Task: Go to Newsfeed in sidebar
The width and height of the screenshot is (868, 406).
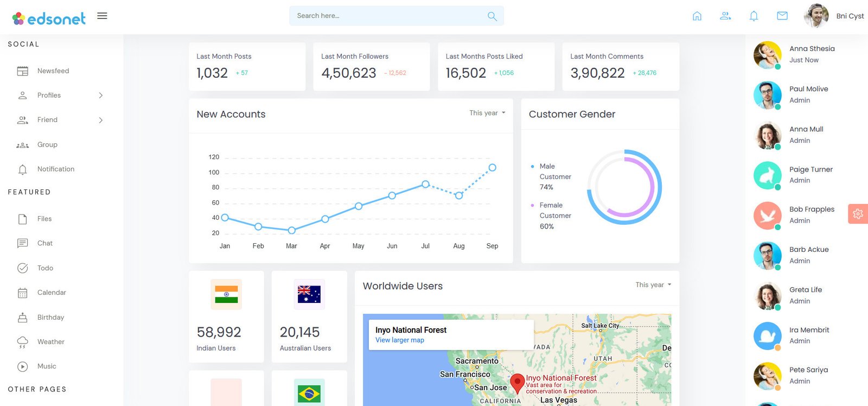Action: [53, 71]
